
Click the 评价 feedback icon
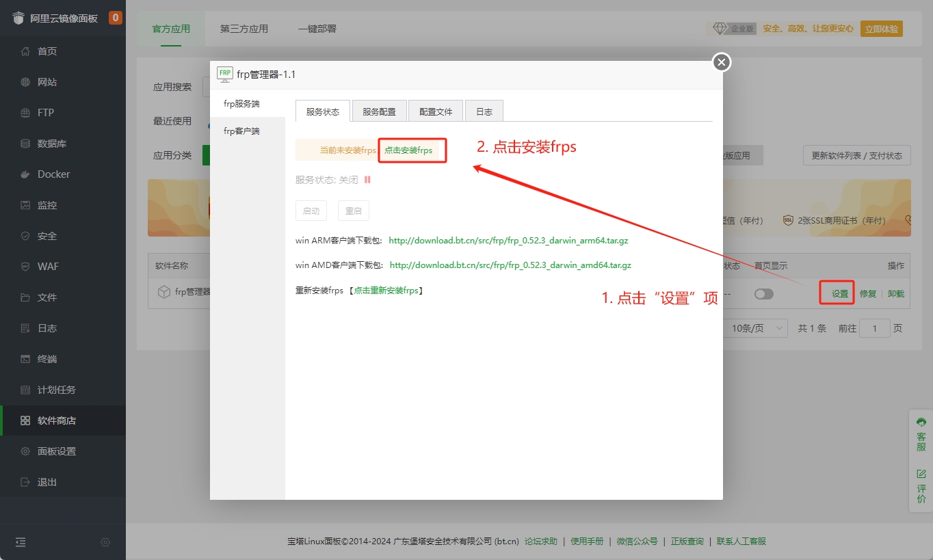(x=921, y=474)
